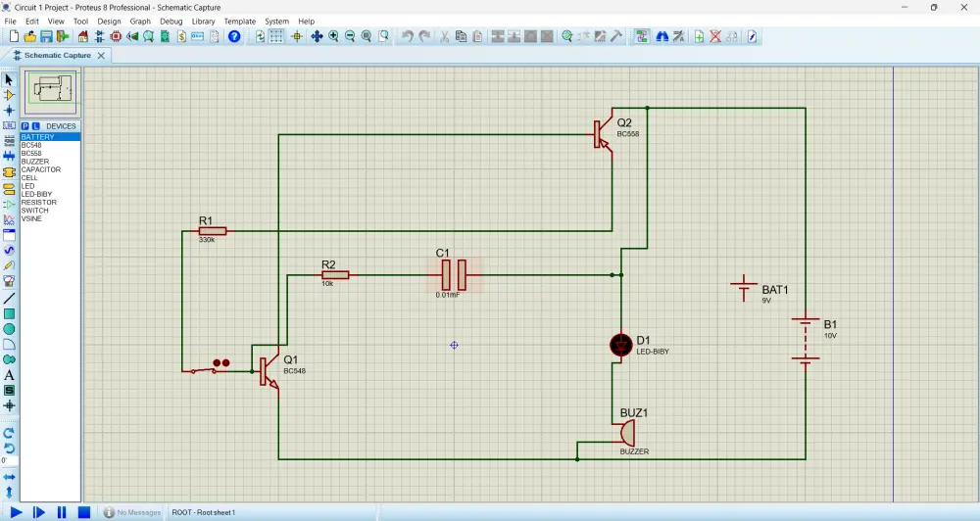Select CAPACITOR in the devices list
Viewport: 980px width, 521px height.
pyautogui.click(x=50, y=169)
